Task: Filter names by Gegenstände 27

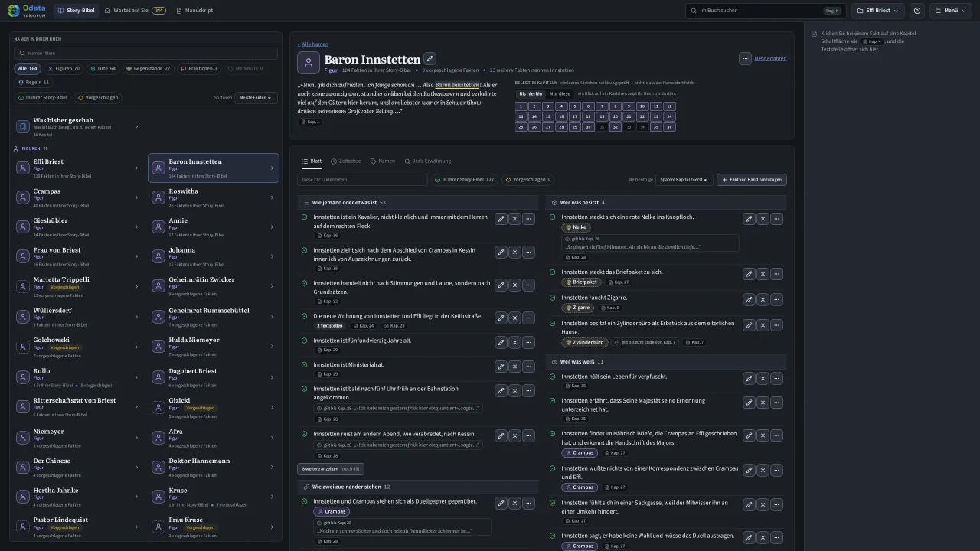Action: pyautogui.click(x=149, y=69)
